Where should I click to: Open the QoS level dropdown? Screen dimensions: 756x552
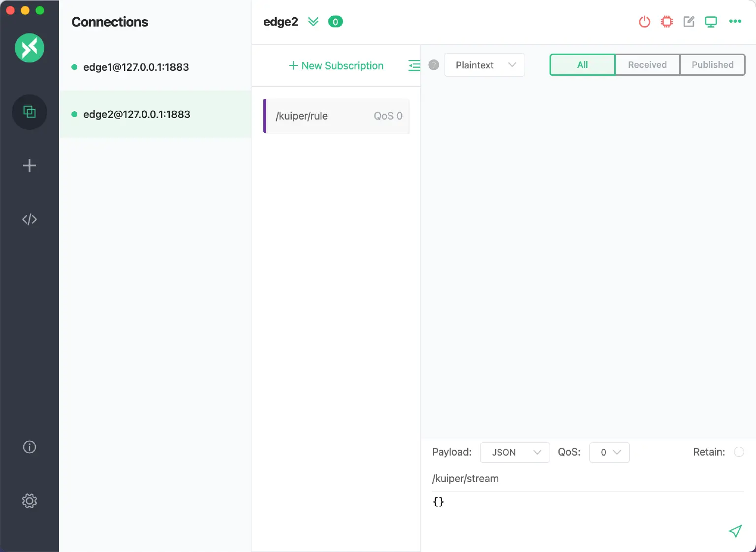coord(609,453)
